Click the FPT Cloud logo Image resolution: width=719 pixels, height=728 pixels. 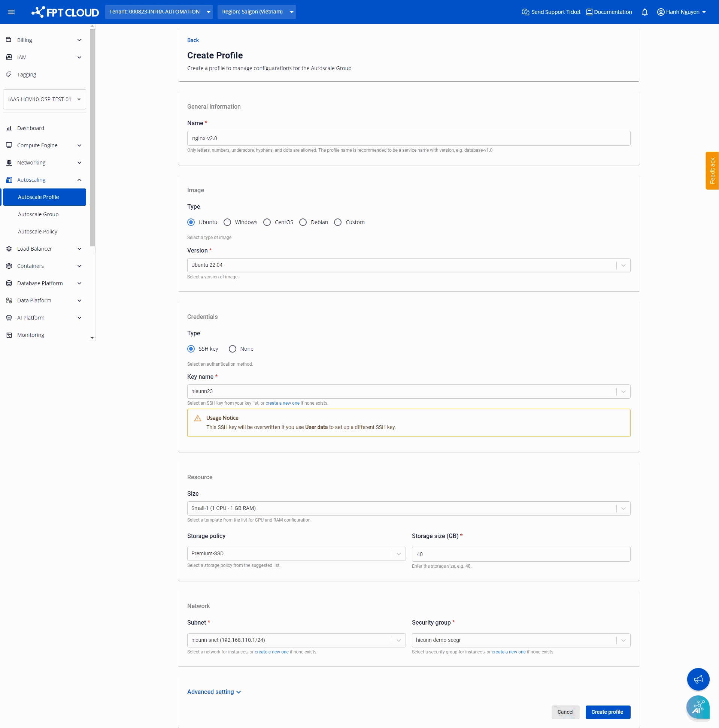pos(65,12)
